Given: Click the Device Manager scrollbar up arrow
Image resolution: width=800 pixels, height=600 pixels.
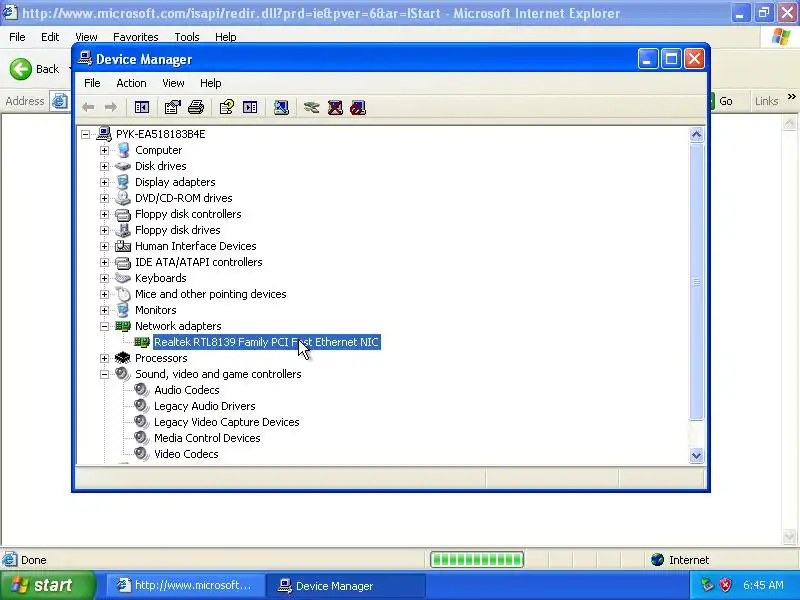Looking at the screenshot, I should pos(696,135).
